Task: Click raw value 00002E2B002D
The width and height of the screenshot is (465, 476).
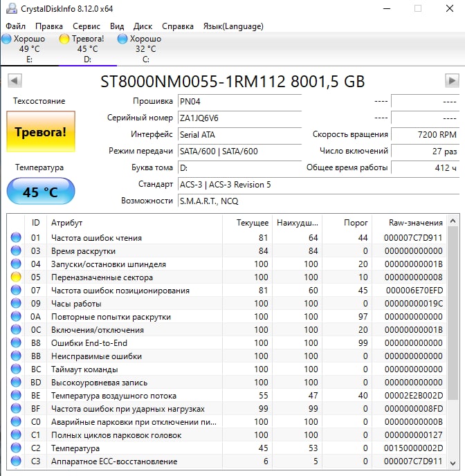Action: tap(414, 396)
